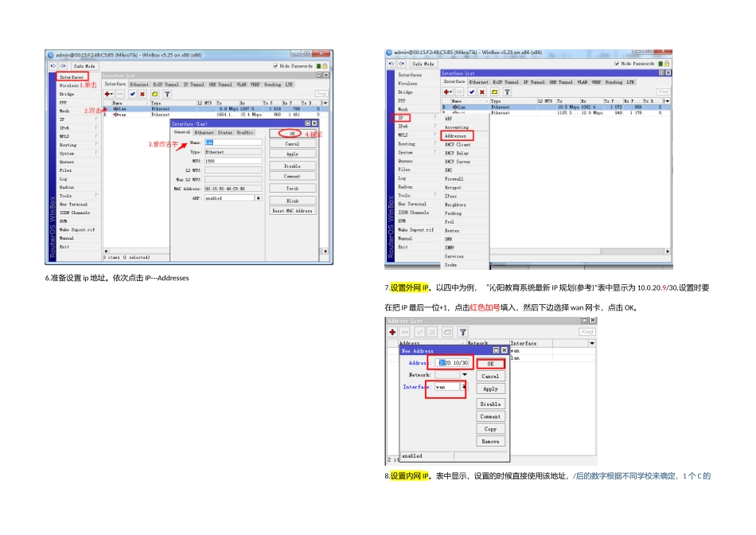Click greyed X icon in Address List toolbar

(x=432, y=332)
